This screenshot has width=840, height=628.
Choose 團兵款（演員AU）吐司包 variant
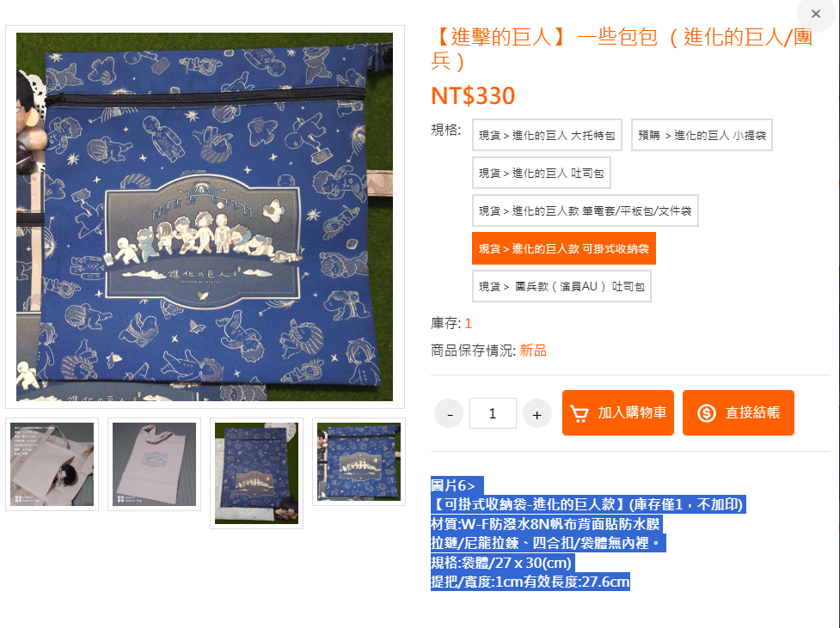coord(561,286)
